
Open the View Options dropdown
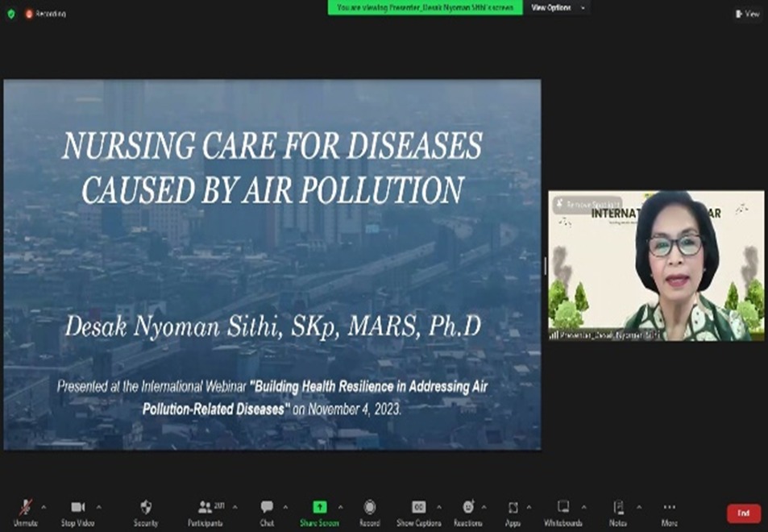click(x=556, y=7)
